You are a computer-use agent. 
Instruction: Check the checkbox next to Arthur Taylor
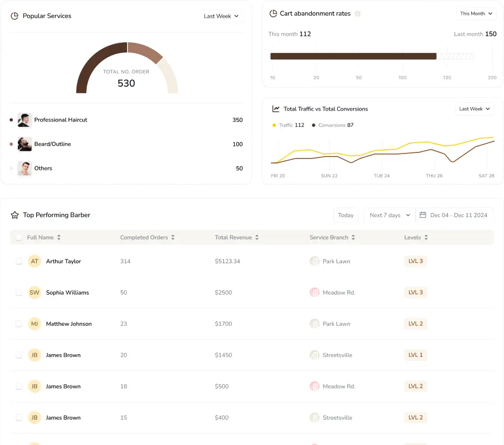(x=19, y=261)
